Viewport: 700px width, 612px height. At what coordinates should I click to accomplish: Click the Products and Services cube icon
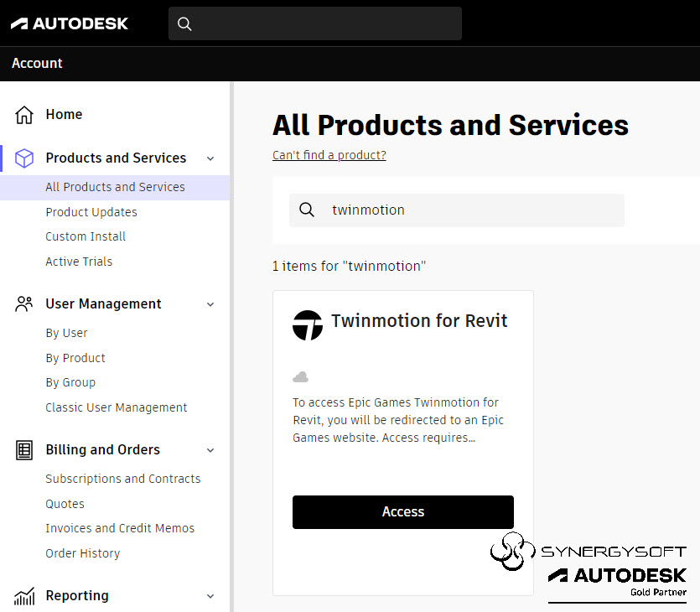[24, 158]
